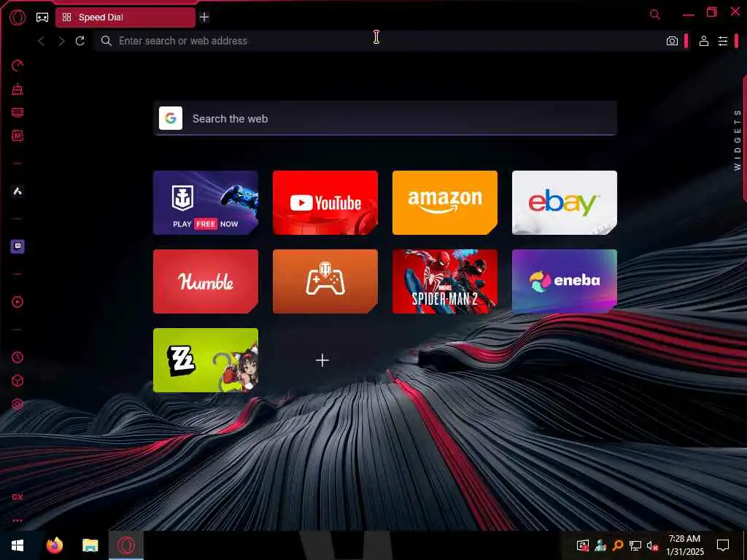Click the Google search engine icon
This screenshot has width=747, height=560.
[x=171, y=118]
